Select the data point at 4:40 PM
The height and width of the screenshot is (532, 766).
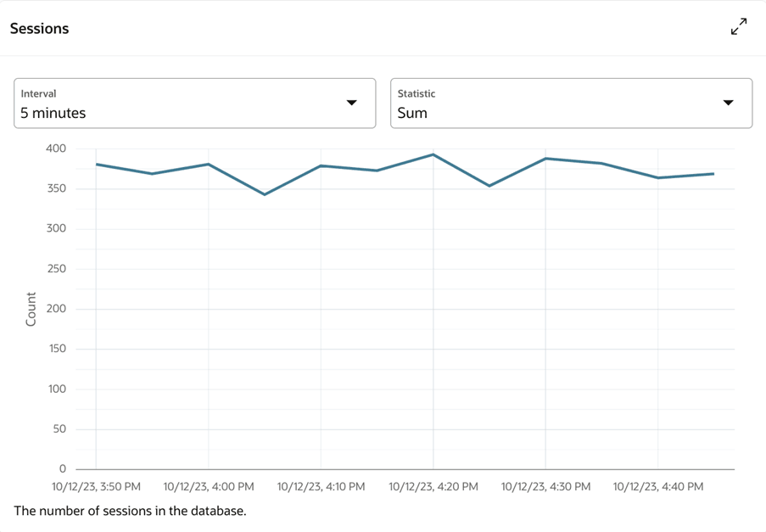tap(658, 178)
